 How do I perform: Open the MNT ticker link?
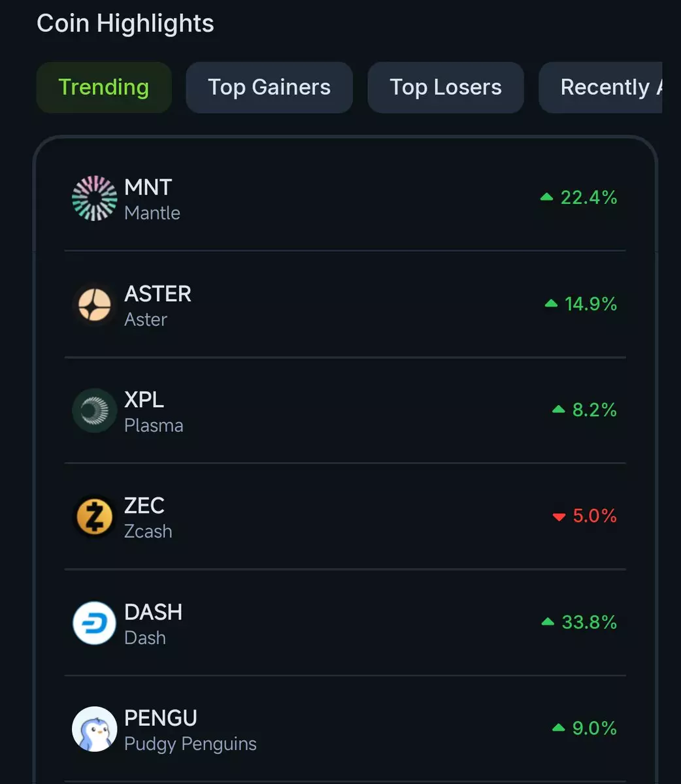click(148, 188)
